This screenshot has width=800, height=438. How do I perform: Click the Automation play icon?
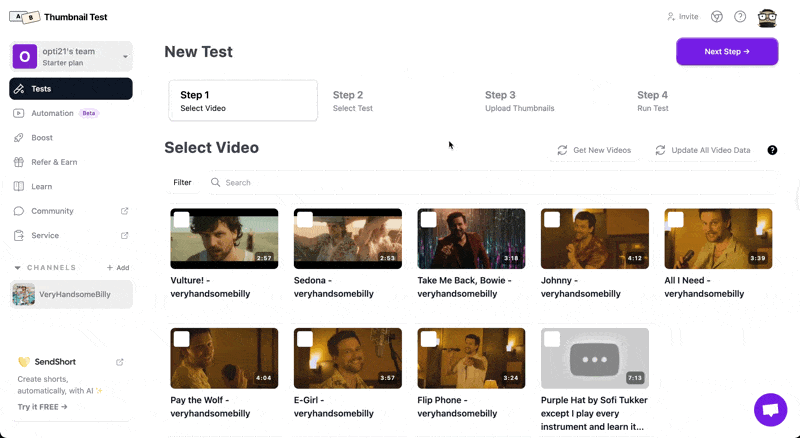click(x=19, y=113)
